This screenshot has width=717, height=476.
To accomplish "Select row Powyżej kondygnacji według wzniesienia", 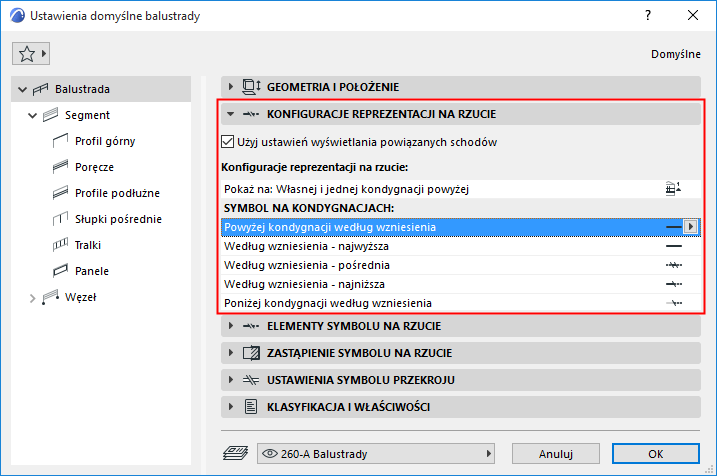I will (x=461, y=227).
